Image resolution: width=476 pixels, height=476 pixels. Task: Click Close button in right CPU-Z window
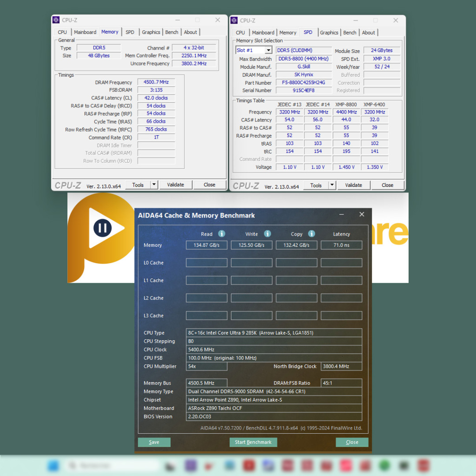click(x=388, y=185)
